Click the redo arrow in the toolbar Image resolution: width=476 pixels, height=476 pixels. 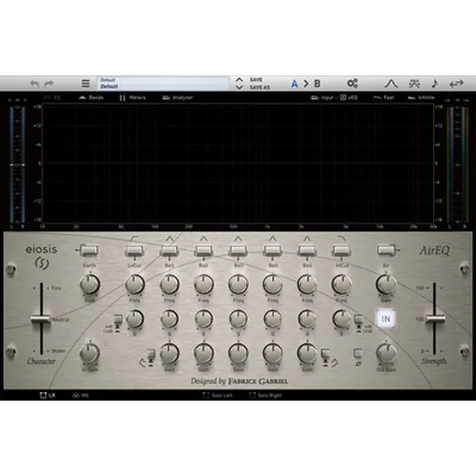coord(49,83)
